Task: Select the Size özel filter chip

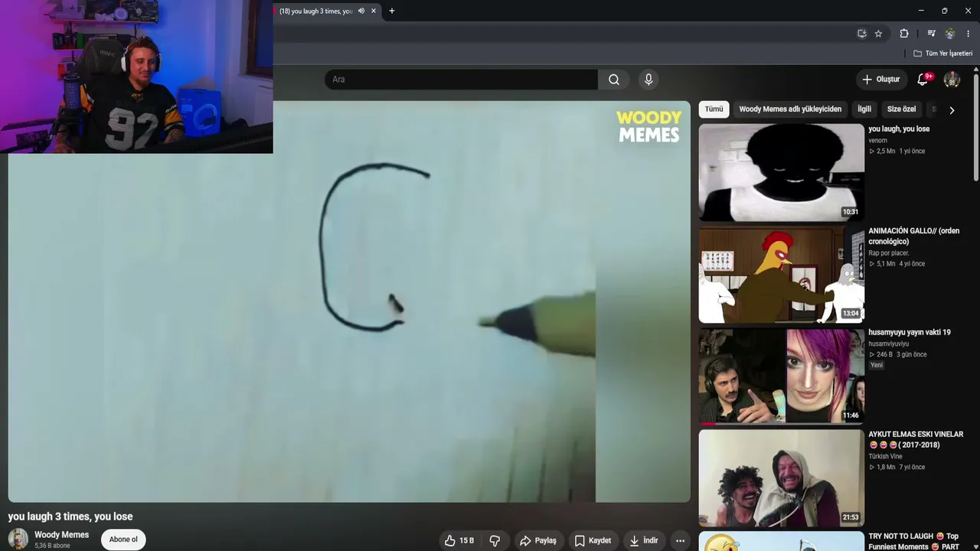Action: (901, 109)
